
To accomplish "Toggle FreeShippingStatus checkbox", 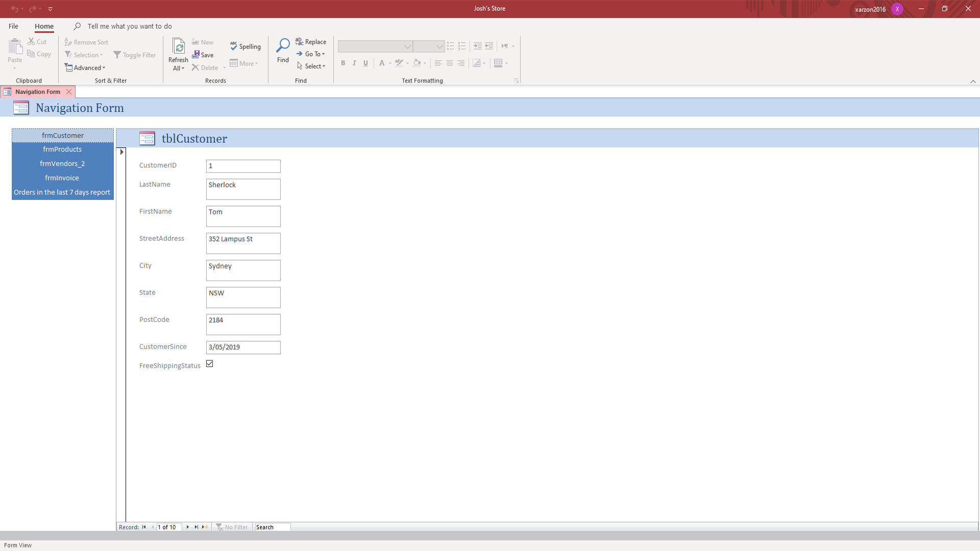I will click(209, 364).
